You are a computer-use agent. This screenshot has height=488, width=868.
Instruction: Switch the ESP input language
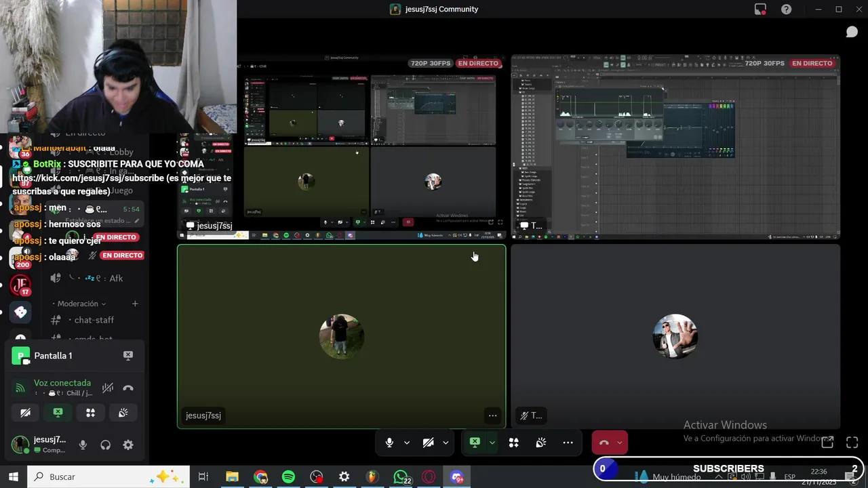(x=789, y=476)
